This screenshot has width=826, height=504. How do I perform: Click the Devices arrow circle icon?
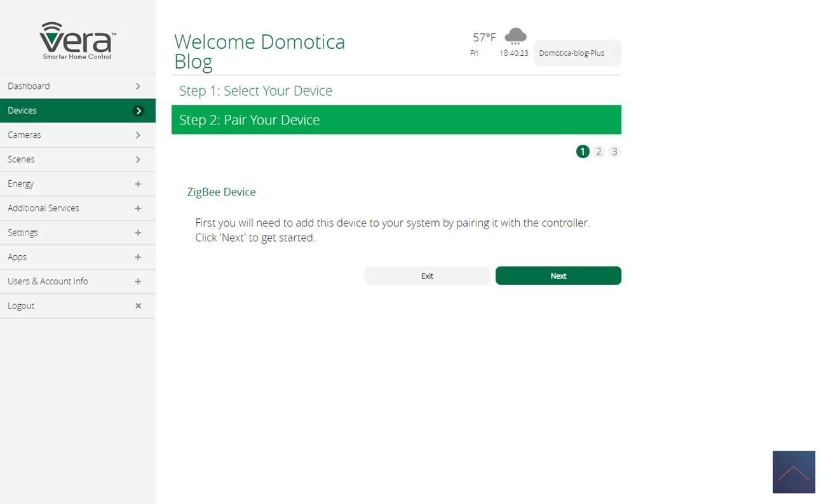138,110
